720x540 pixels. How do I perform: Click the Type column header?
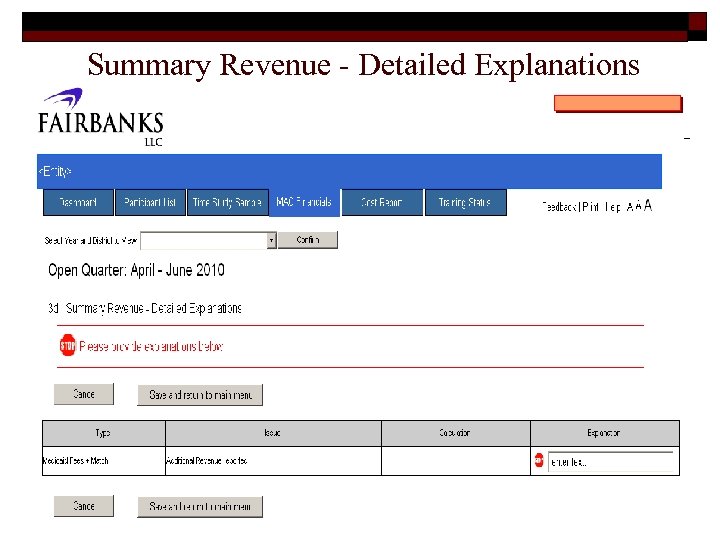[x=103, y=433]
